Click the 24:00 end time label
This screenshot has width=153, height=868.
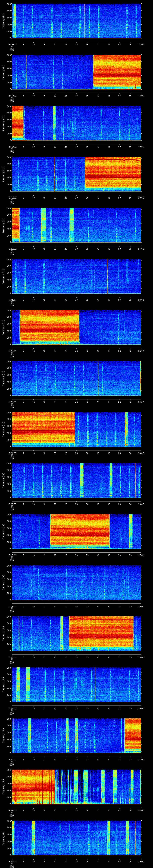141,402
